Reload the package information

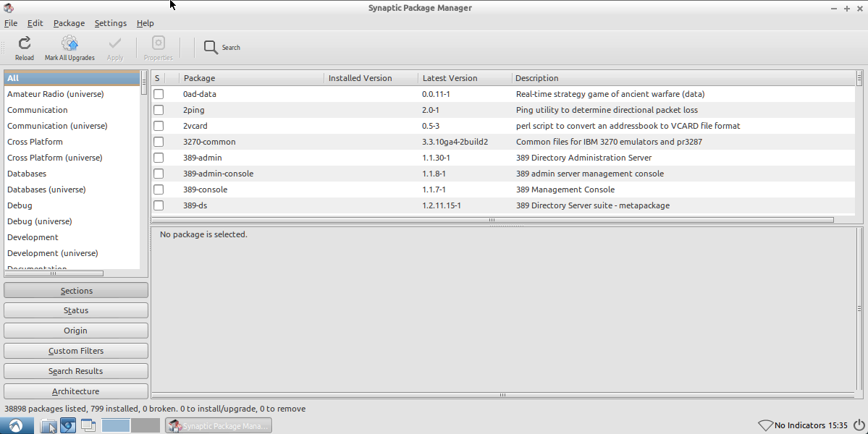pyautogui.click(x=24, y=47)
